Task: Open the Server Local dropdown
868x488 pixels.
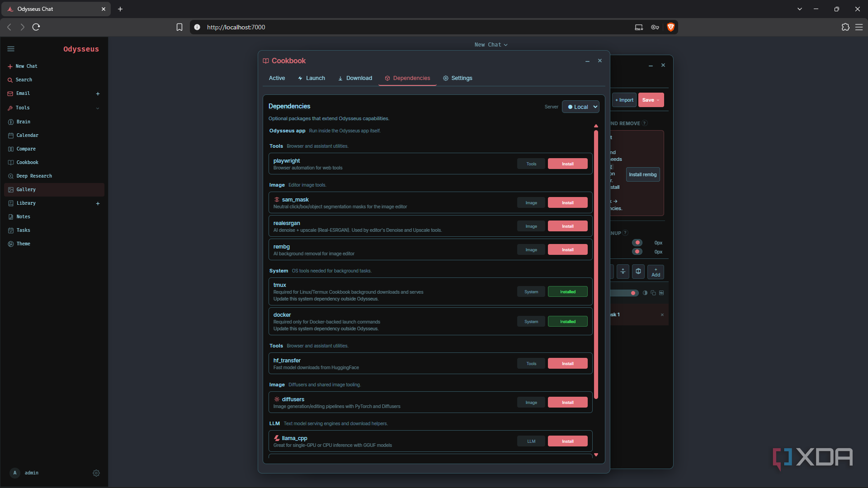Action: [x=581, y=107]
